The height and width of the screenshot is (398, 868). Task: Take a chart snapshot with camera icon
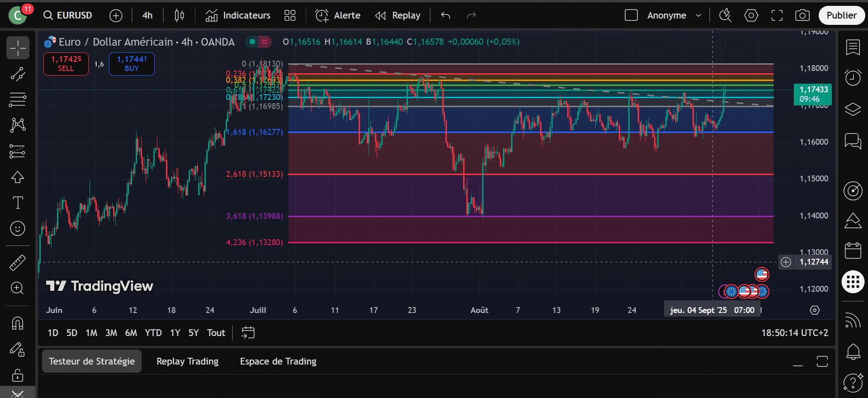pos(802,15)
